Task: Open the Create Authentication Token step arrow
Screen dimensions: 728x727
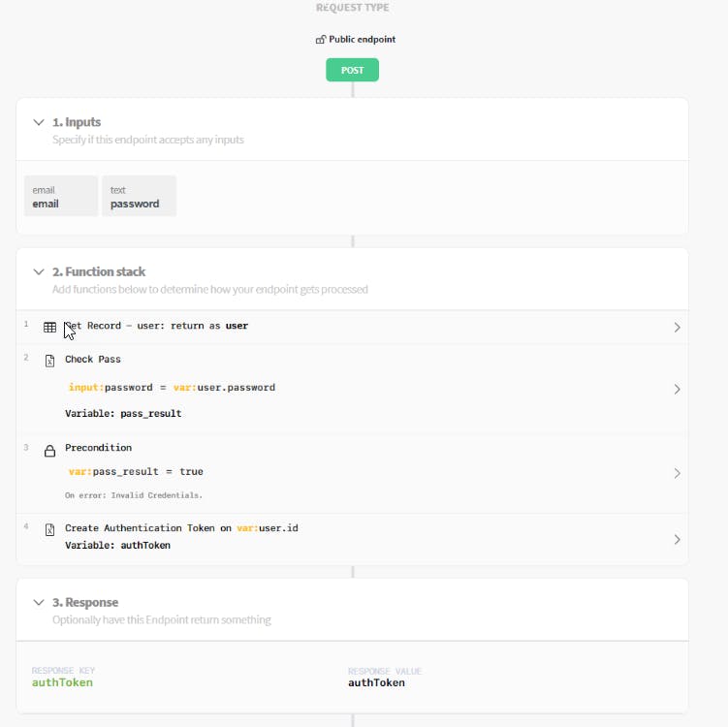Action: (x=677, y=539)
